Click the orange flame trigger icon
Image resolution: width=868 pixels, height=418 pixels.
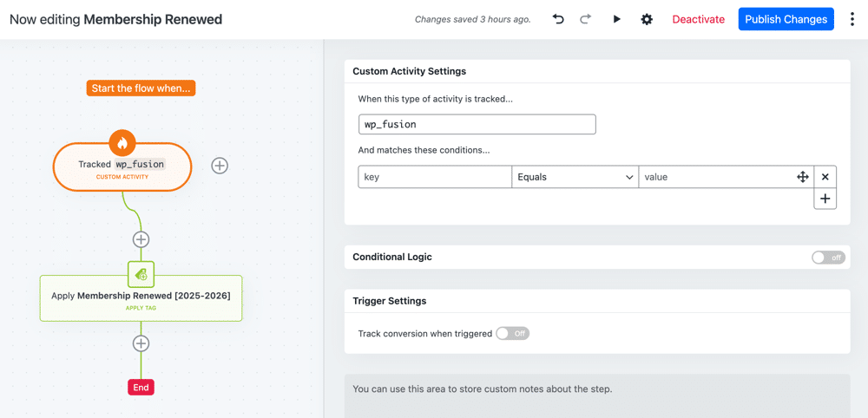coord(122,143)
